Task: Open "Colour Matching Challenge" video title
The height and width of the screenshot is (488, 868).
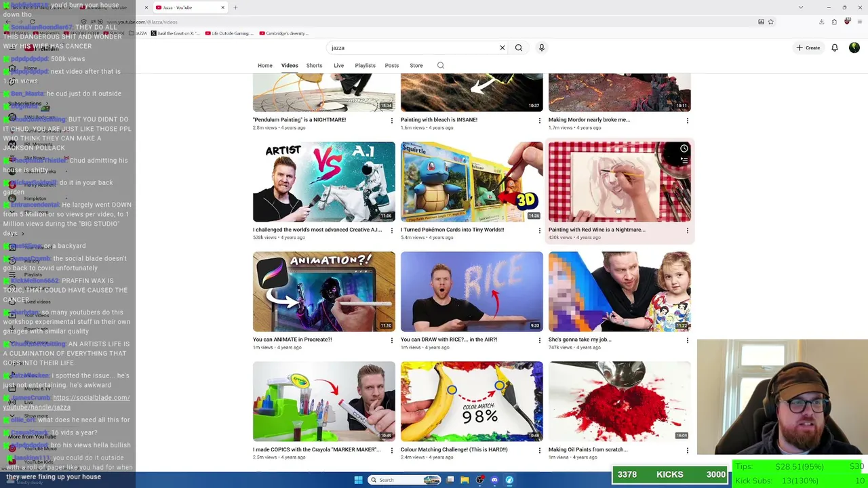Action: pos(454,449)
